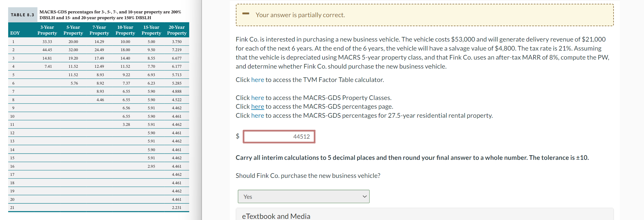Viewport: 644px width, 220px height.
Task: Click the 7.219 value for 20-Year Property
Action: click(x=177, y=50)
